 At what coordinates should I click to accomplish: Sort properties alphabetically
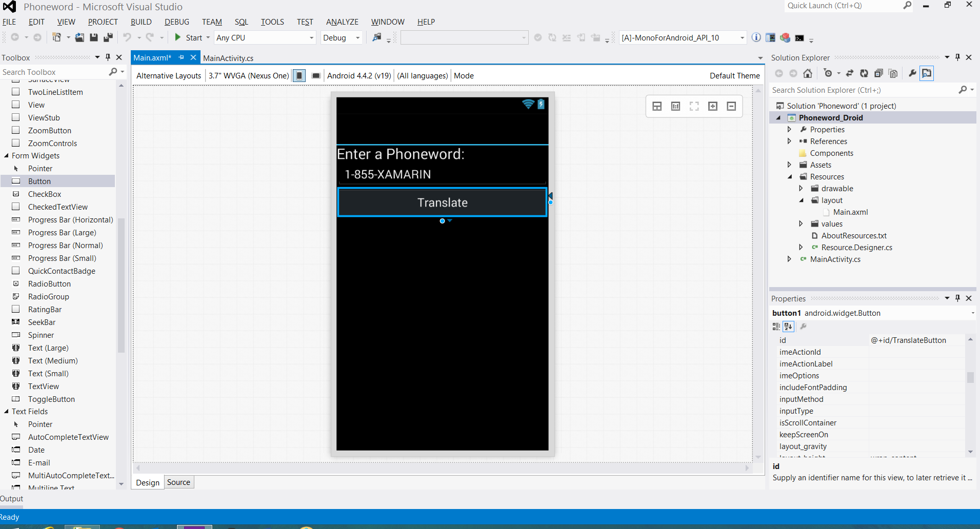[x=788, y=327]
